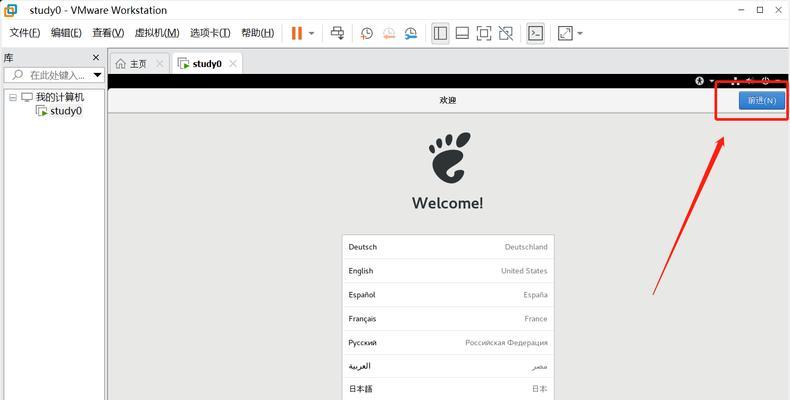790x400 pixels.
Task: Choose the Arabic language row
Action: [x=448, y=366]
